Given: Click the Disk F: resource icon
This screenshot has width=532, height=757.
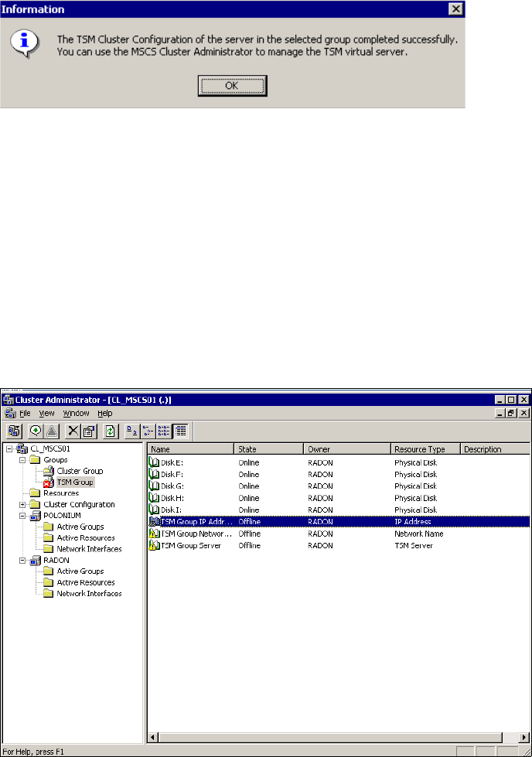Looking at the screenshot, I should pyautogui.click(x=154, y=475).
